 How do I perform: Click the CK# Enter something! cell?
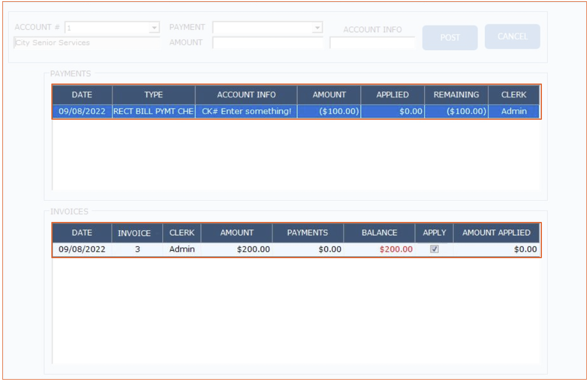tap(246, 111)
